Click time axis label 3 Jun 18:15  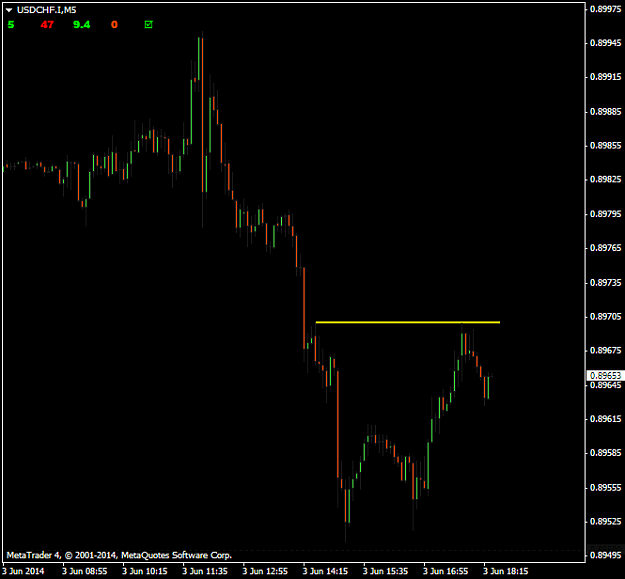coord(506,571)
